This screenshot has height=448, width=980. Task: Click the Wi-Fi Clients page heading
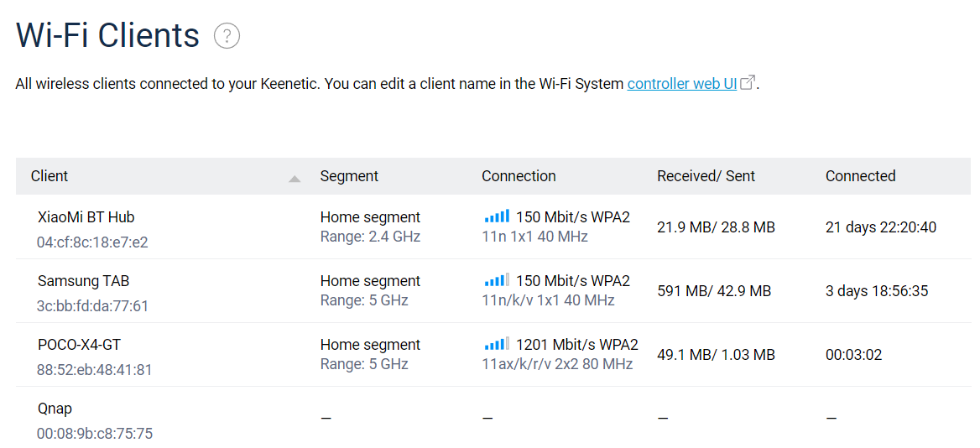coord(108,36)
